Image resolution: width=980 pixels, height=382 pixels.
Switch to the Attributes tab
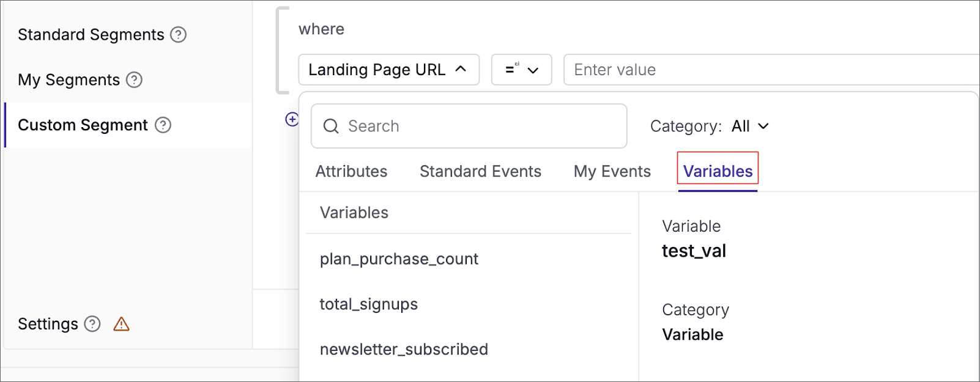tap(352, 172)
